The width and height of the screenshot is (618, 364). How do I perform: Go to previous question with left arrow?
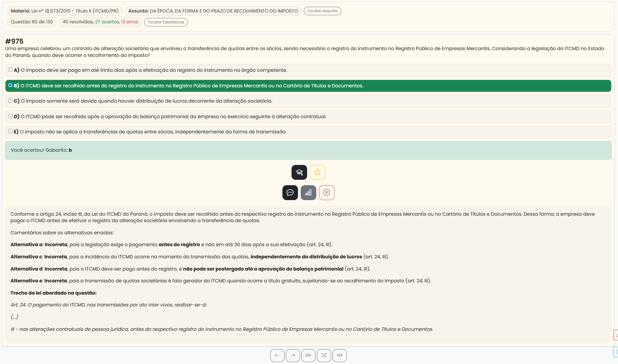click(x=277, y=355)
